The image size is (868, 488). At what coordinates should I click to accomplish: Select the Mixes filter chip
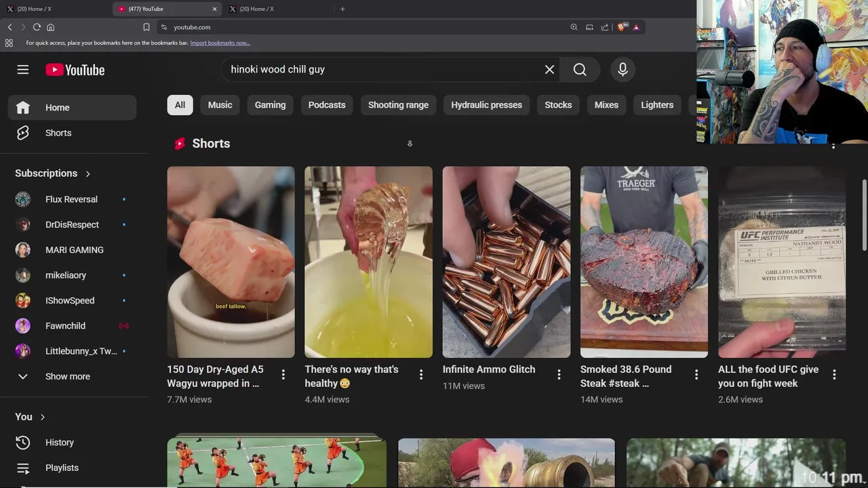coord(606,105)
